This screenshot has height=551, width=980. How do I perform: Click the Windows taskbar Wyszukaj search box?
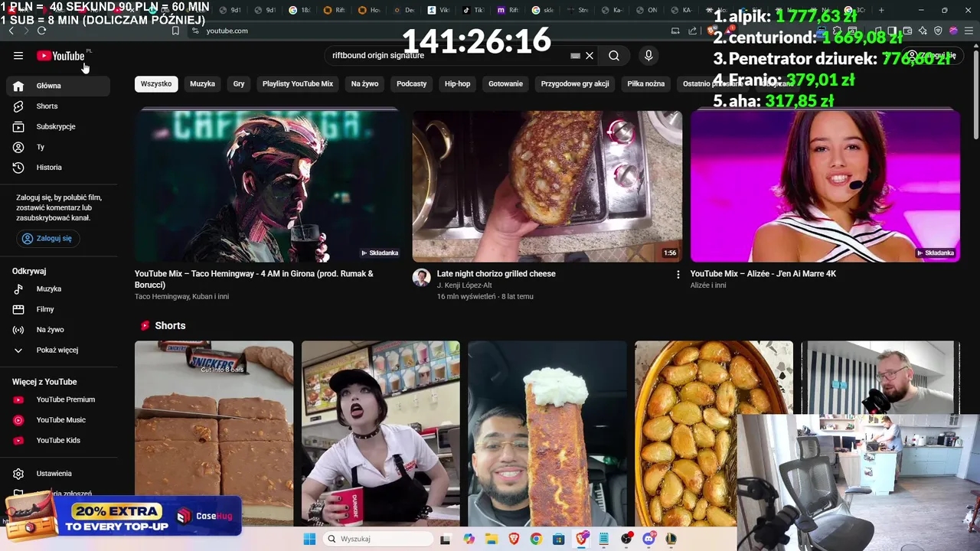point(378,539)
